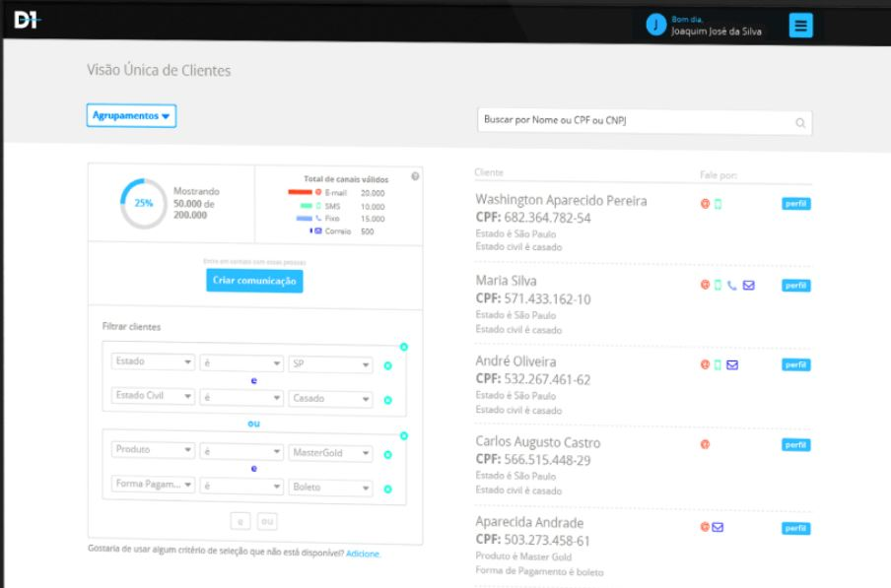The width and height of the screenshot is (891, 588).
Task: Click client name Aparecida Andrade
Action: (529, 522)
